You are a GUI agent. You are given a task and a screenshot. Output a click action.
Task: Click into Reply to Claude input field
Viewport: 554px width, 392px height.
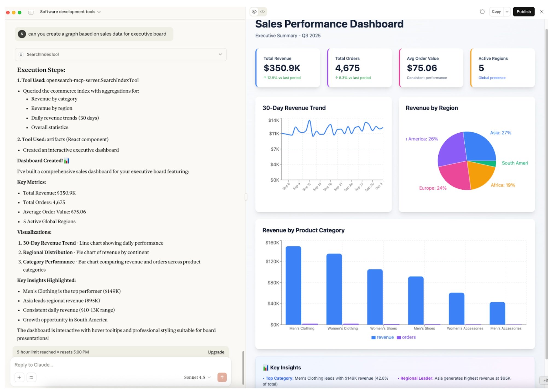[109, 365]
